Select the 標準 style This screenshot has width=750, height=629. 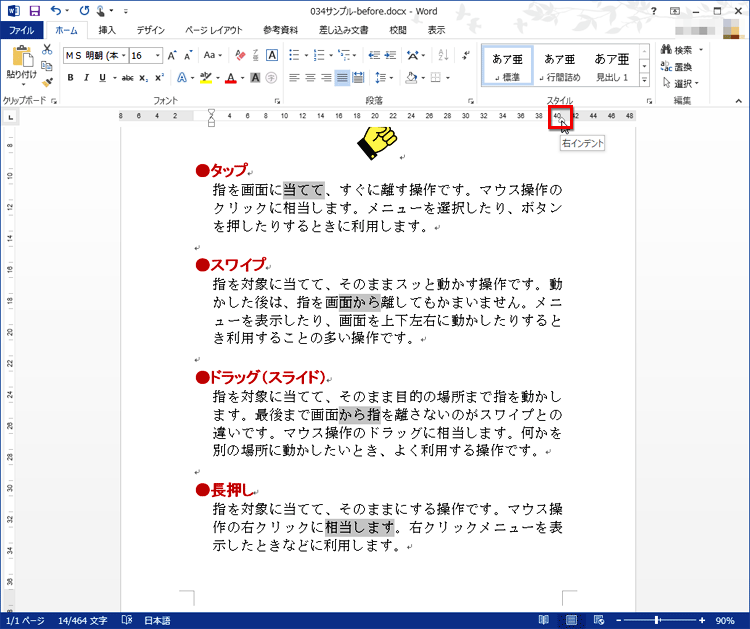coord(507,66)
